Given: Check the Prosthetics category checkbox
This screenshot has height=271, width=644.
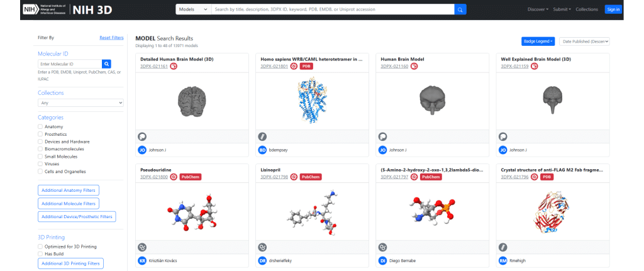Looking at the screenshot, I should 40,135.
